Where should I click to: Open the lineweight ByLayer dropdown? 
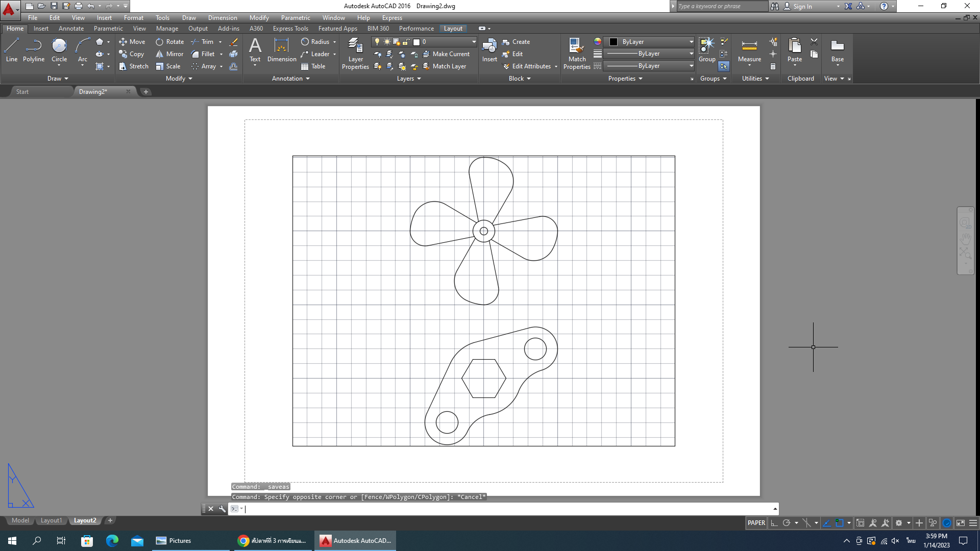(649, 54)
